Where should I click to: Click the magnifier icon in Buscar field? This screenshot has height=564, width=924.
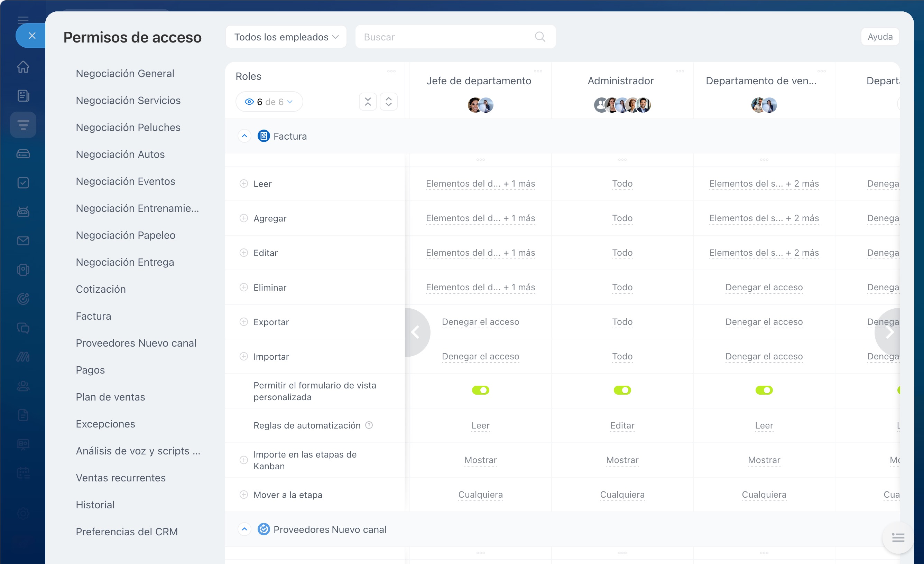point(539,37)
